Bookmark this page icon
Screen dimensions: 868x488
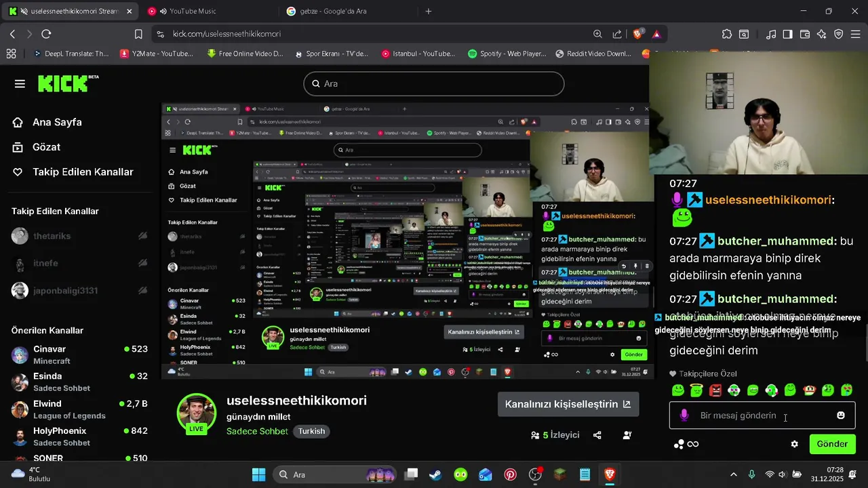[x=138, y=34]
